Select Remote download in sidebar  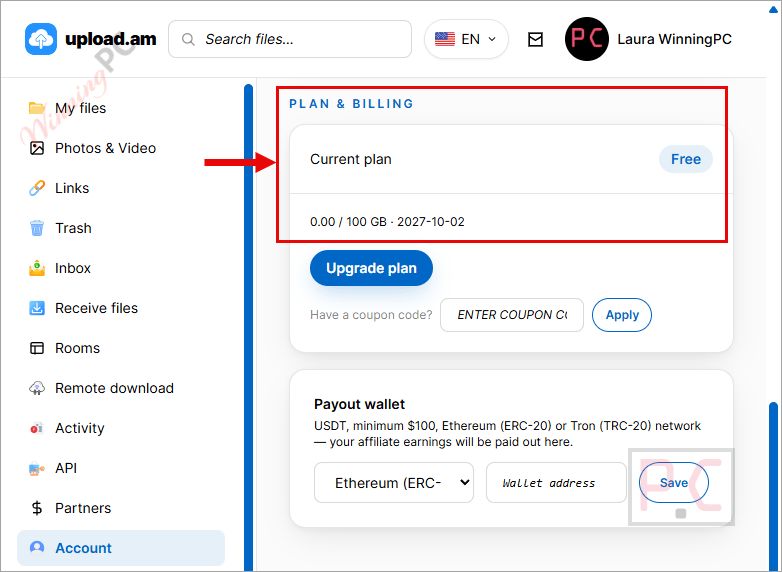tap(114, 388)
